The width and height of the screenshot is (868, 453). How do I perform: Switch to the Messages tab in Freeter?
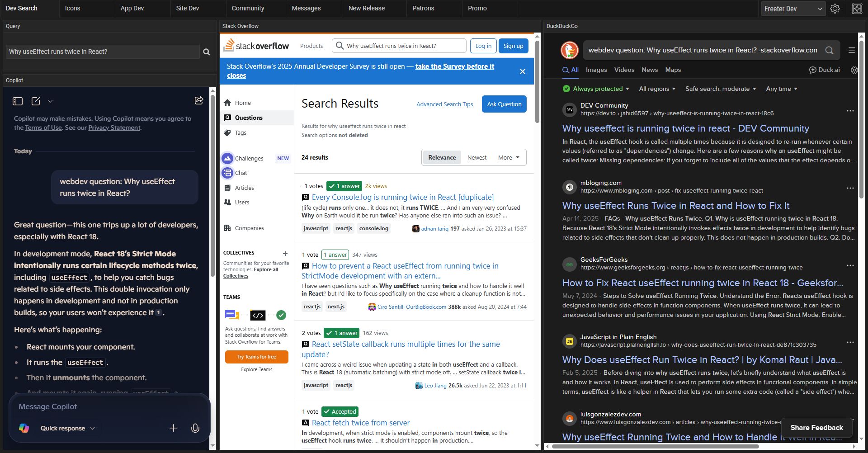pos(306,8)
